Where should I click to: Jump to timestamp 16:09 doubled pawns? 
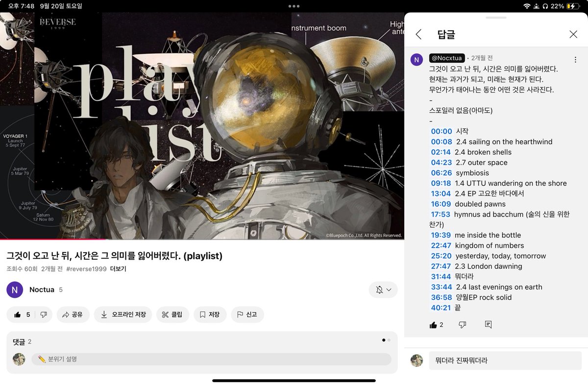[441, 204]
